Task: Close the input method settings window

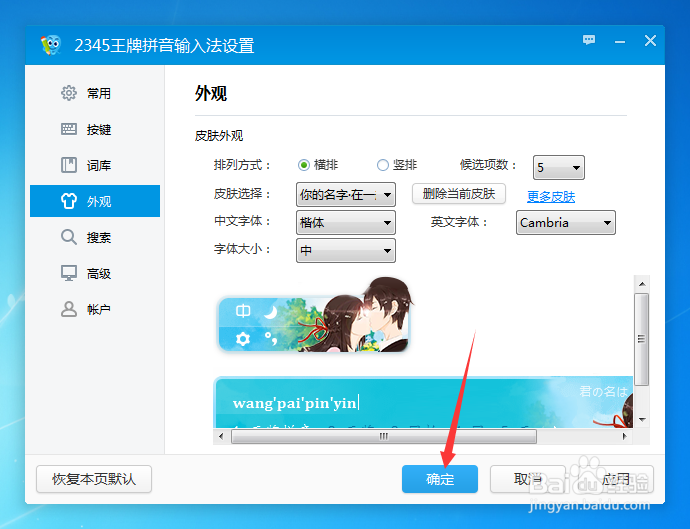Action: click(650, 41)
